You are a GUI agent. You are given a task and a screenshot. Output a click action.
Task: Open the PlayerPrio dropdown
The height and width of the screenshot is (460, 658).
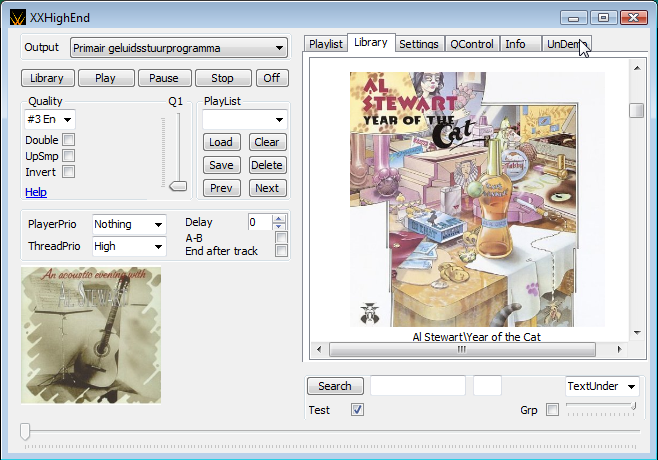(x=129, y=224)
